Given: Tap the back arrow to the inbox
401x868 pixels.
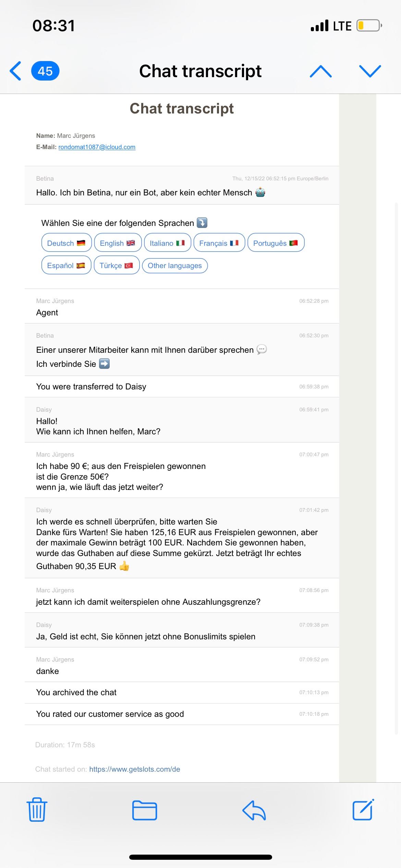Looking at the screenshot, I should 16,71.
